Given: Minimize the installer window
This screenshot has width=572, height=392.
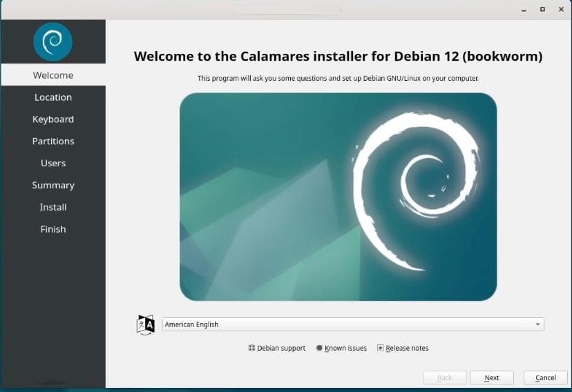Looking at the screenshot, I should point(524,10).
